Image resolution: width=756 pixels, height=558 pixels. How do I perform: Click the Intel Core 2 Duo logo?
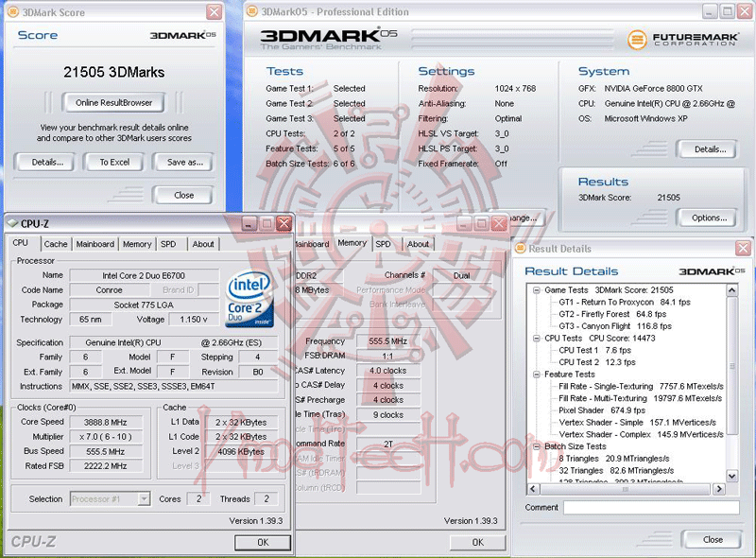249,299
